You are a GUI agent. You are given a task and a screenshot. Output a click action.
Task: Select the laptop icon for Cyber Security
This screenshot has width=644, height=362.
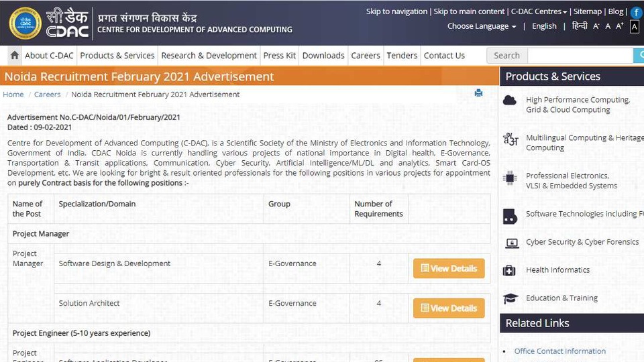pos(512,243)
